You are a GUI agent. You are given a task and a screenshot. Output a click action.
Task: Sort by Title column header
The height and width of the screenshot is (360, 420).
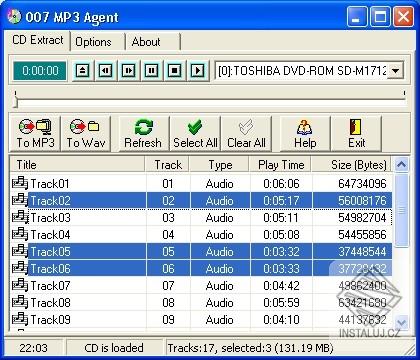coord(77,165)
